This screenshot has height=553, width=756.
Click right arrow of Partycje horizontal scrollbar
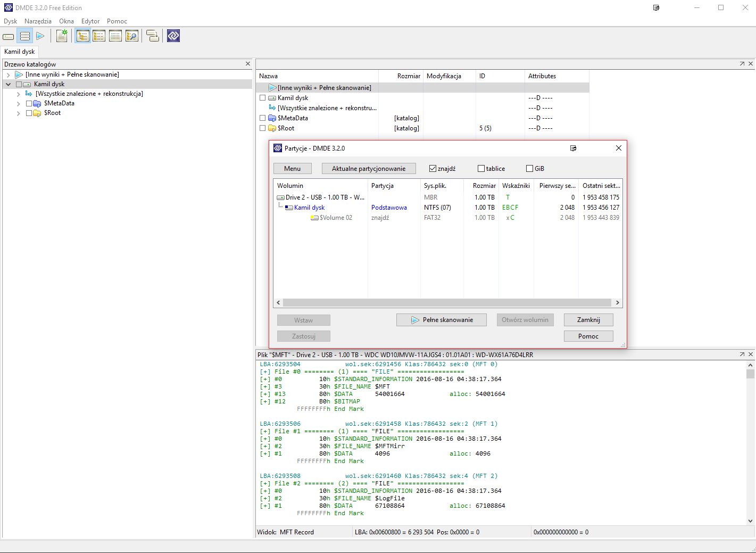click(618, 302)
